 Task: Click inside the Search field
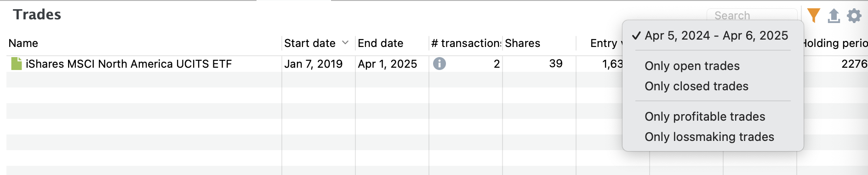click(752, 15)
